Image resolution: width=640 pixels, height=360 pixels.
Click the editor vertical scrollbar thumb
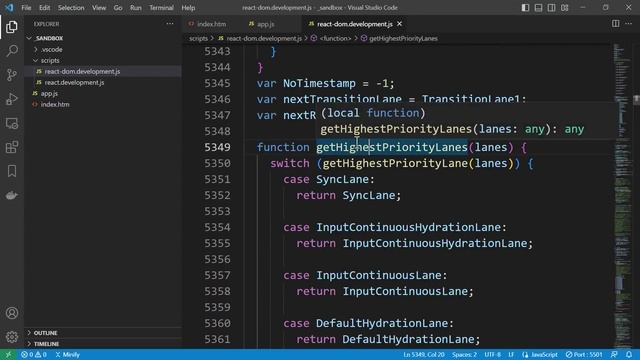click(x=636, y=99)
